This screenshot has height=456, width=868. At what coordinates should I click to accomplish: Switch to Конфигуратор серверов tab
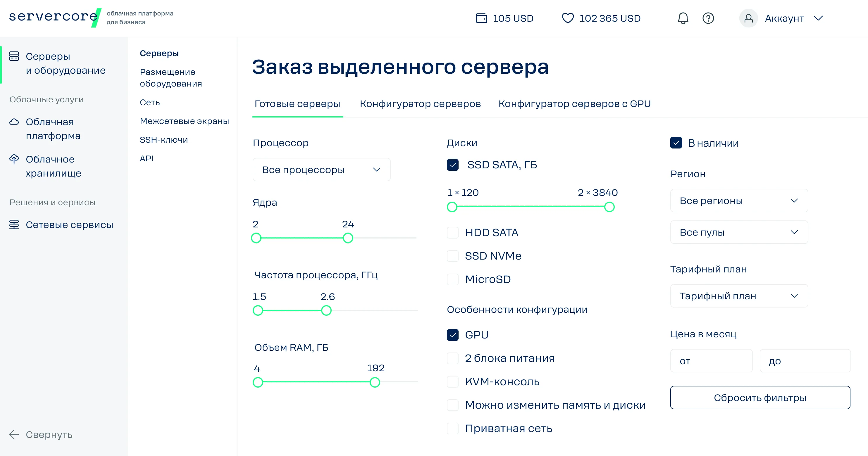tap(420, 104)
